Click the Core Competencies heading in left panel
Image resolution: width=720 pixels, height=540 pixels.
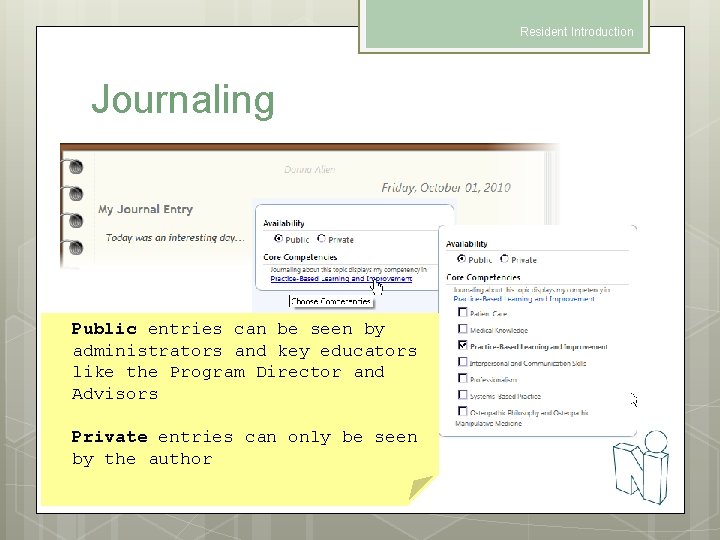point(300,257)
